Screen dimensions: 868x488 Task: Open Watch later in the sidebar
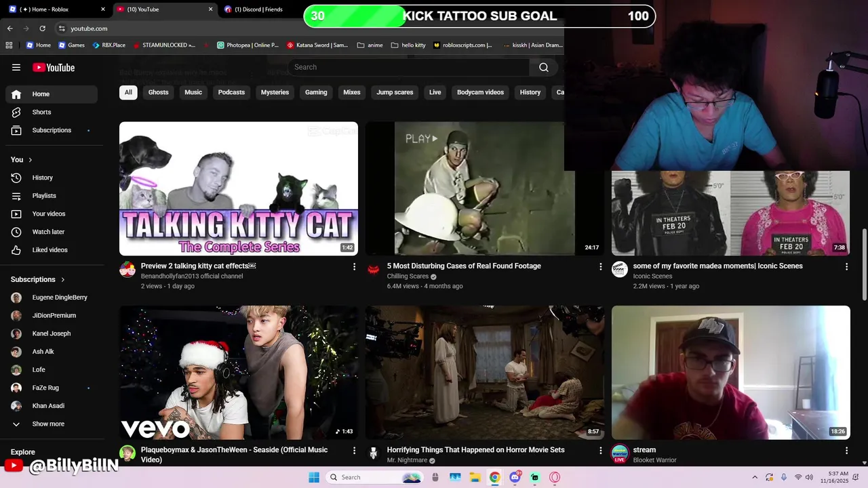coord(52,232)
